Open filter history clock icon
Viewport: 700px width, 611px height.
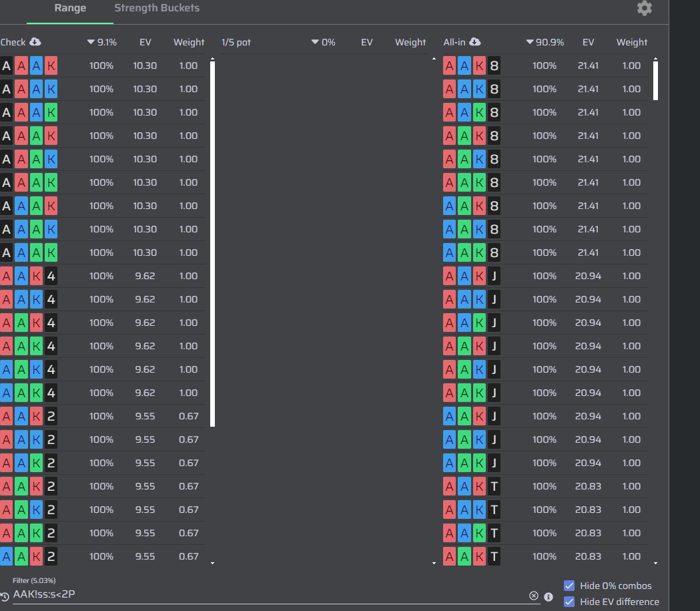click(x=5, y=597)
